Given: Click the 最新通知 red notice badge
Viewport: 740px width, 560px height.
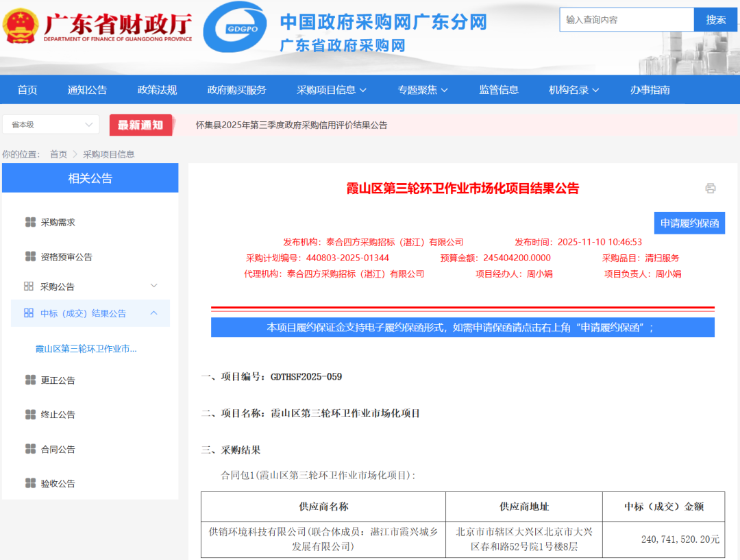Looking at the screenshot, I should tap(140, 125).
